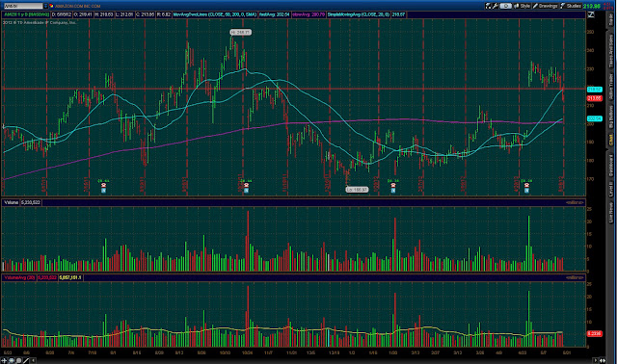Open the Drawings menu button
This screenshot has height=364, width=617.
click(x=545, y=6)
